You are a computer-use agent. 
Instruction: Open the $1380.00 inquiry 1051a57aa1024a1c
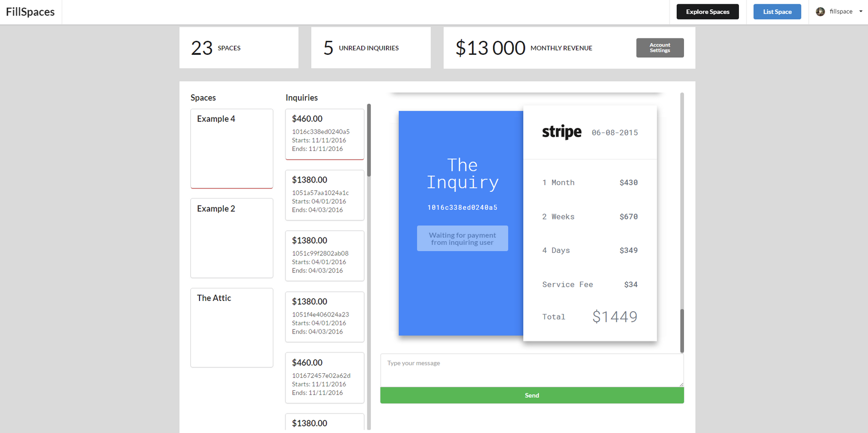324,195
